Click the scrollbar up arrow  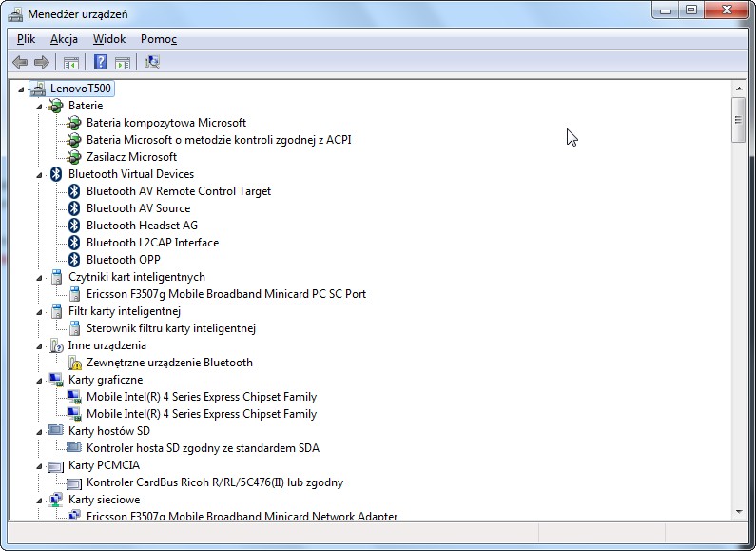pos(739,89)
